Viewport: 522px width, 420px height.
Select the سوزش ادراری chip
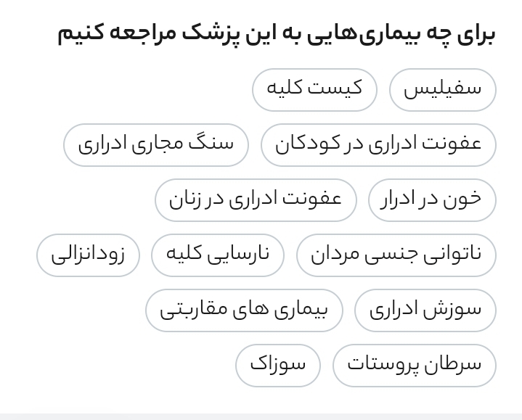click(x=425, y=310)
